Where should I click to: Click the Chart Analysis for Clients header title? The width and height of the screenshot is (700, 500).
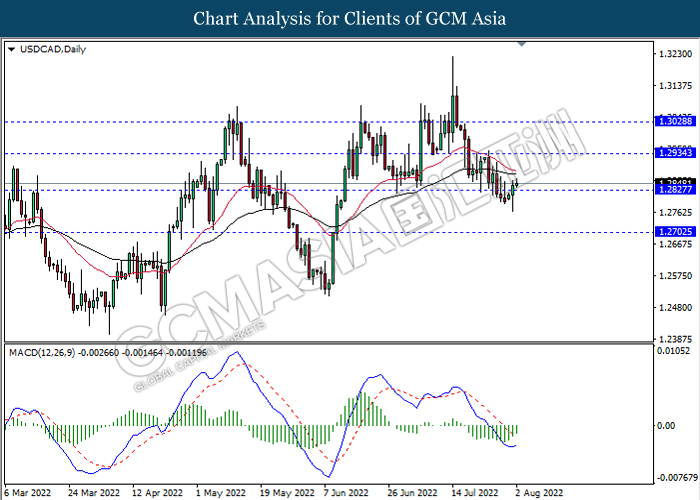350,19
